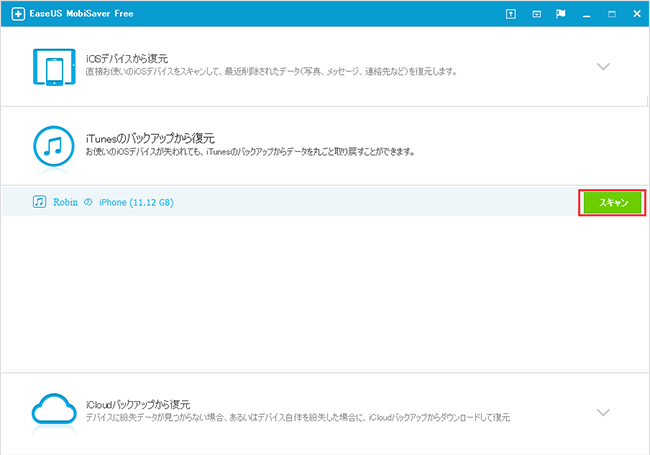Click the iCloud cloud icon
The width and height of the screenshot is (650, 455).
(54, 409)
